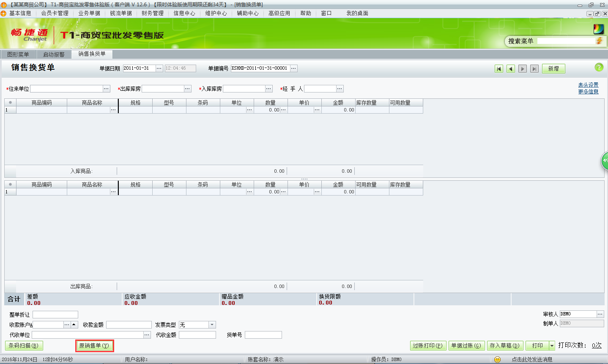Open the 经手人 lookup icon
The image size is (608, 364).
pyautogui.click(x=340, y=89)
